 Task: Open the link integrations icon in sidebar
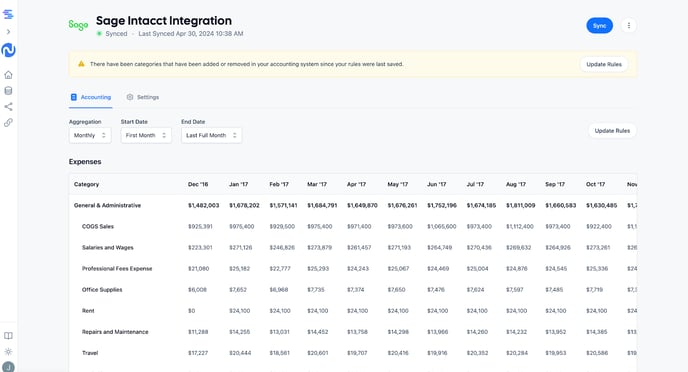click(8, 122)
